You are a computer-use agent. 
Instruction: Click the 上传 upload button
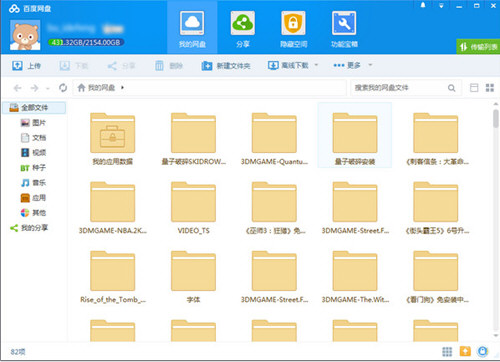pyautogui.click(x=26, y=66)
